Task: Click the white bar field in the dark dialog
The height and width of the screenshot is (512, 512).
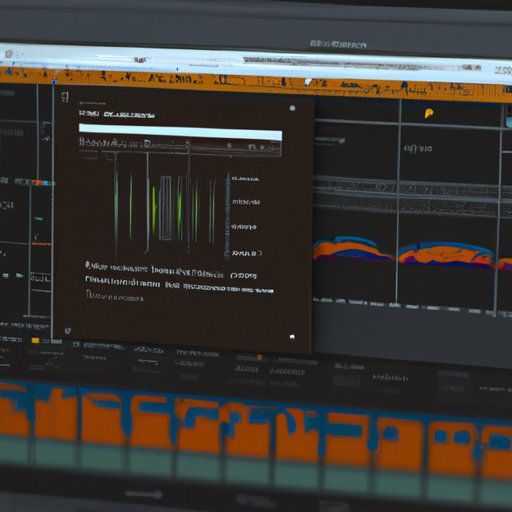Action: pyautogui.click(x=180, y=131)
